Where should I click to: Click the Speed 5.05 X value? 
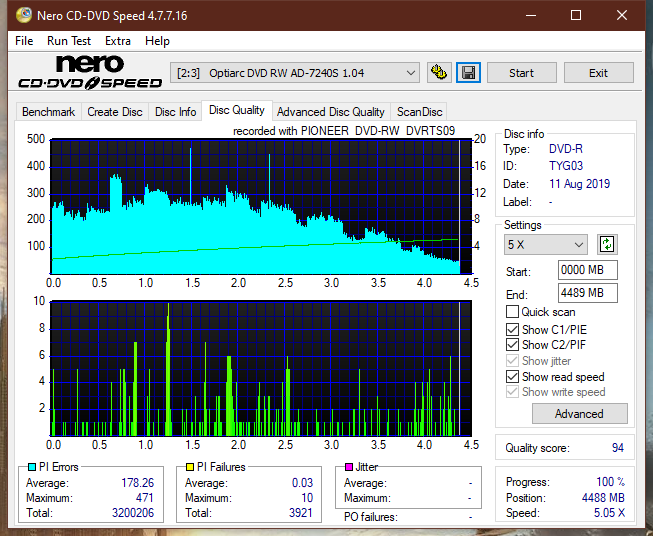click(609, 513)
